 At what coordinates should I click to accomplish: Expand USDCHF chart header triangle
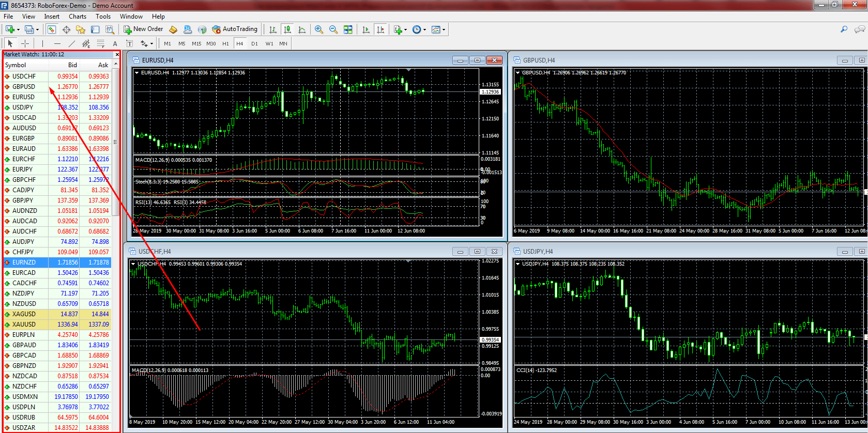pos(133,264)
